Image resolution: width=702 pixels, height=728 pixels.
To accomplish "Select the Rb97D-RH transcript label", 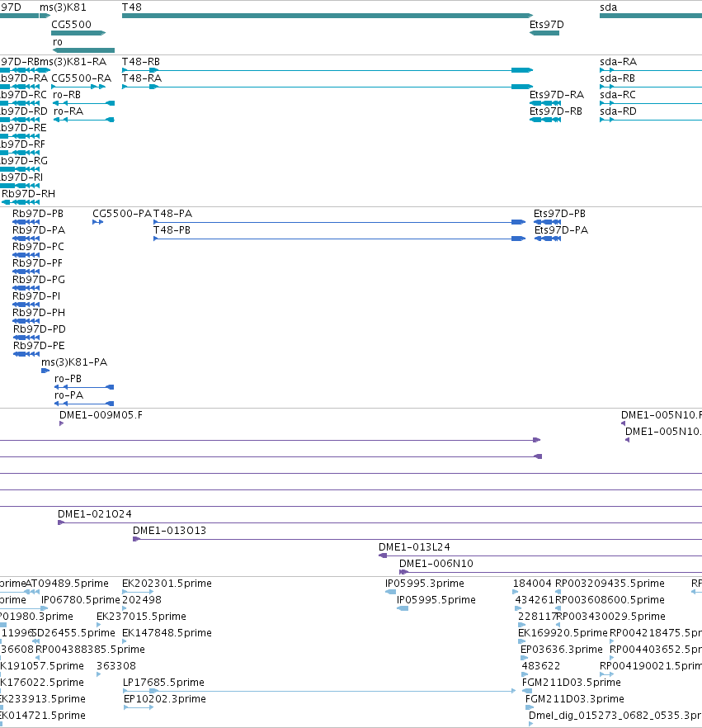I will (28, 194).
